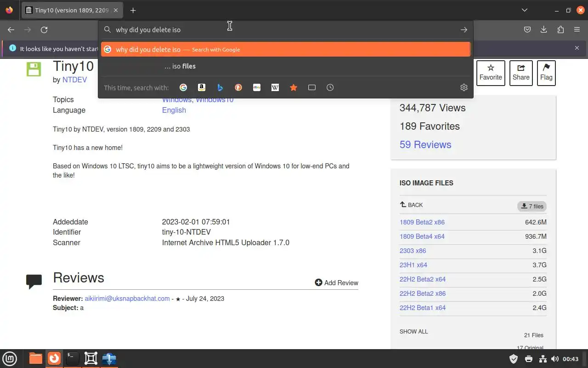Search this time with Bing icon
Viewport: 588px width, 368px height.
(220, 87)
